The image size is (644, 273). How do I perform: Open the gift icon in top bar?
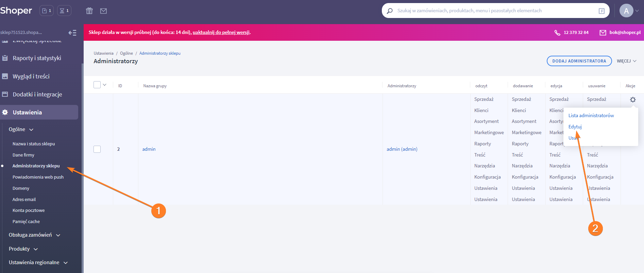coord(89,11)
